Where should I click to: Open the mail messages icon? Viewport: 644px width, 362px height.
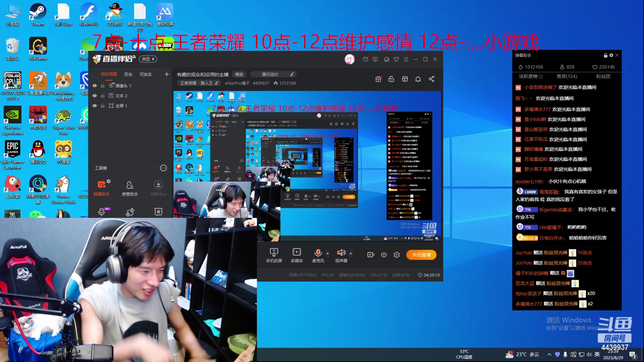(x=366, y=59)
